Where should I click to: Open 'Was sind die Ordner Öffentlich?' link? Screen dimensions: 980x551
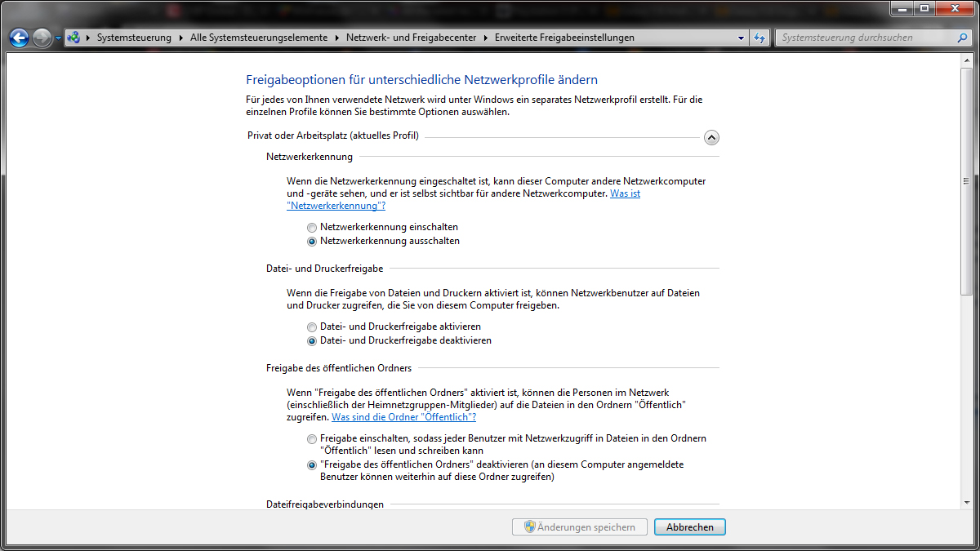click(x=403, y=417)
